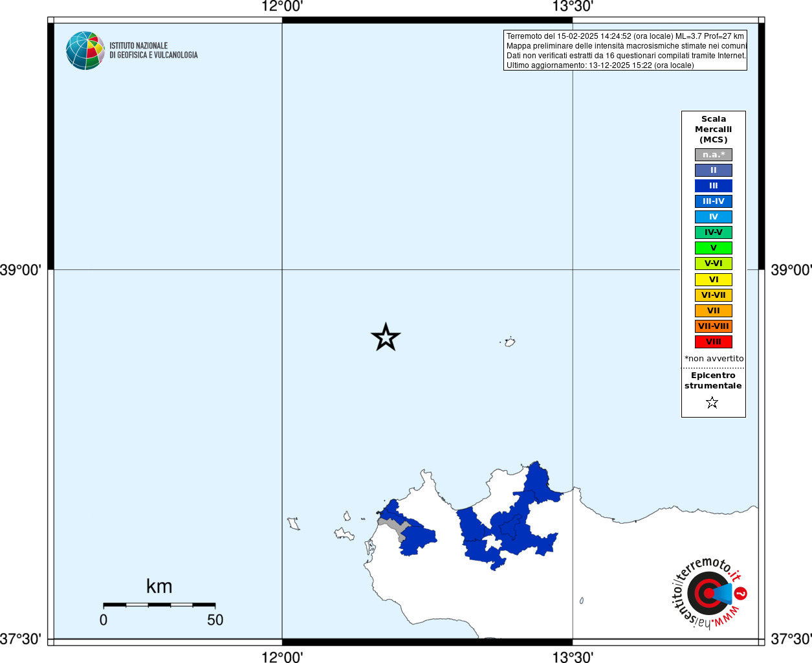Image resolution: width=812 pixels, height=663 pixels.
Task: Click the left 39°00' latitude label
Action: 21,270
